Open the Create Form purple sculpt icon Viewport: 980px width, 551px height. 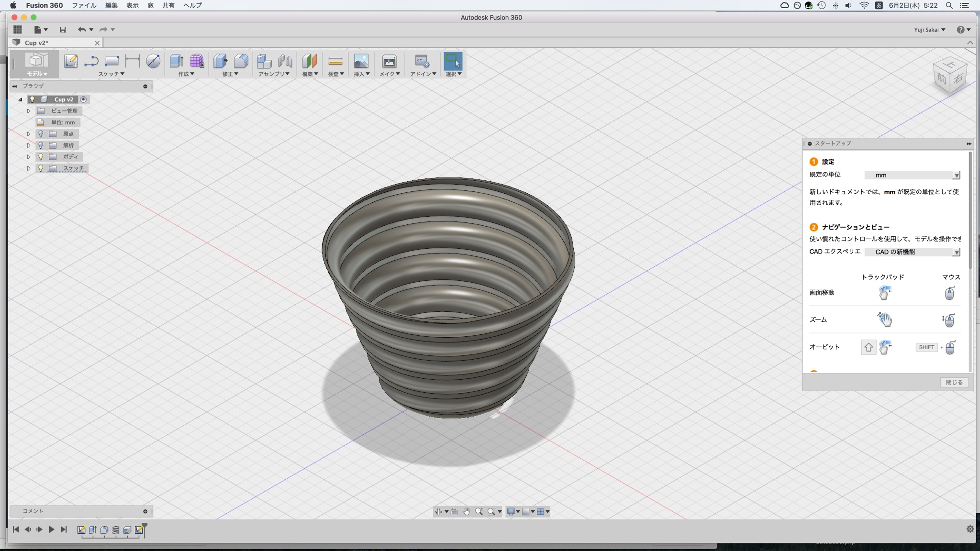click(197, 61)
